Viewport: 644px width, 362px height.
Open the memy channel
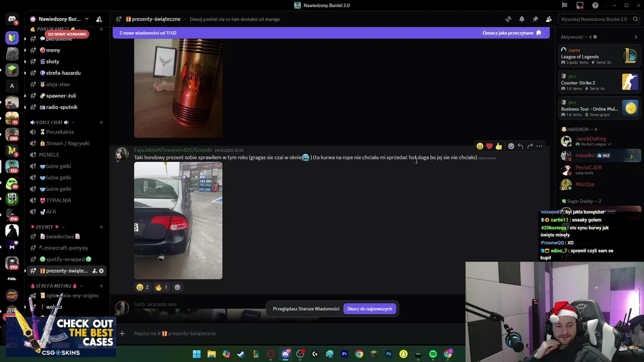(66, 50)
